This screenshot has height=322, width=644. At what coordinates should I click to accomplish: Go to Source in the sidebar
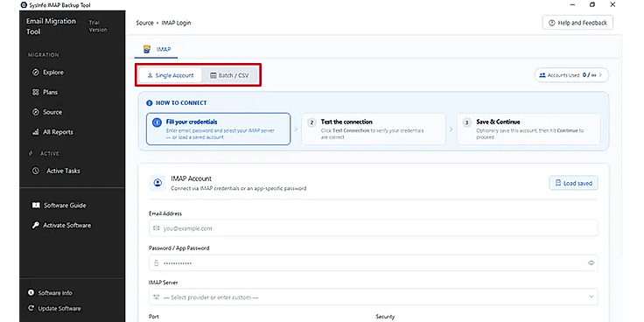pos(47,112)
